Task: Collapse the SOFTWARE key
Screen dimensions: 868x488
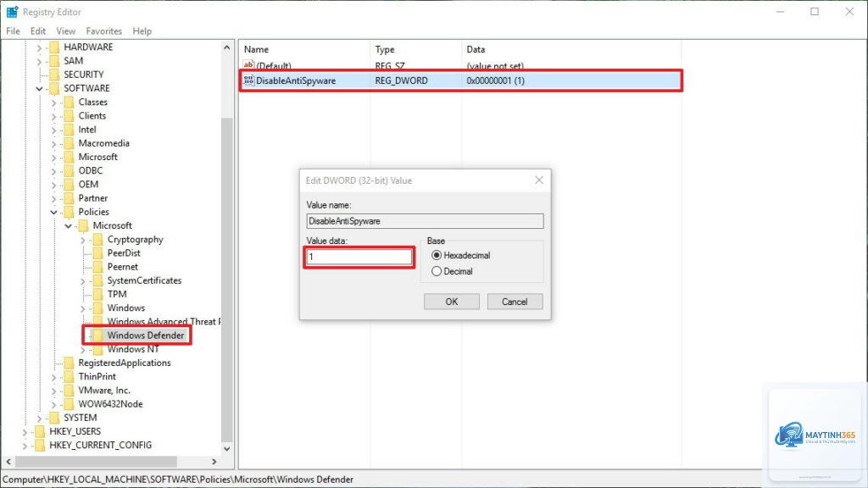Action: tap(39, 88)
